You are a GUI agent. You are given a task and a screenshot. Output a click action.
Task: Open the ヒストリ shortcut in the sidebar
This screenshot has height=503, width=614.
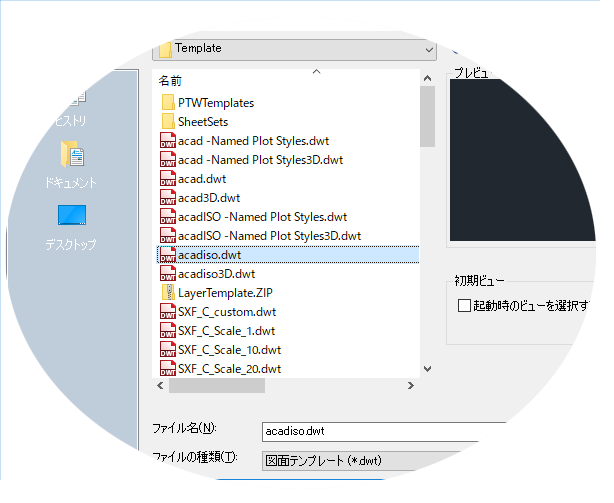pos(72,110)
